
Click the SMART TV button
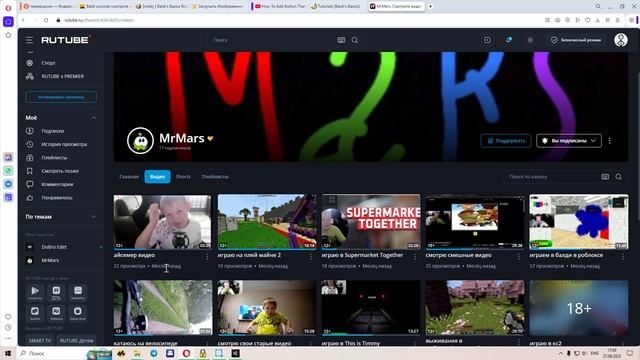coord(40,340)
